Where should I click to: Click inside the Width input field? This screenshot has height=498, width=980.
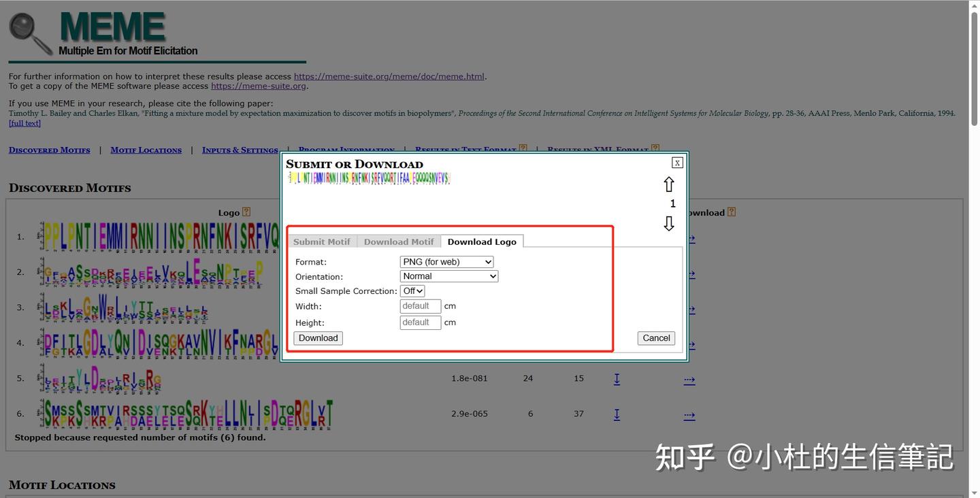(420, 305)
